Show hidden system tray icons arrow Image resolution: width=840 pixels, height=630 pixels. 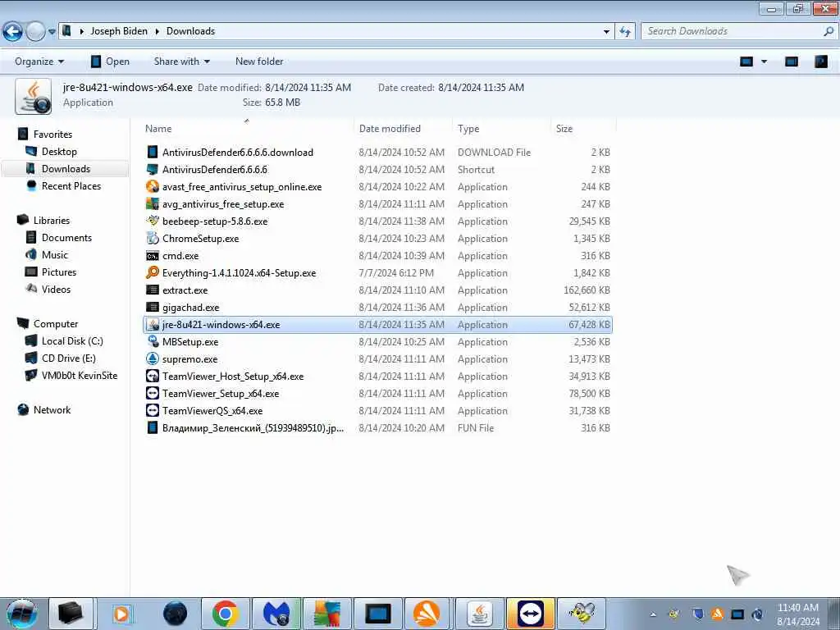pos(653,614)
